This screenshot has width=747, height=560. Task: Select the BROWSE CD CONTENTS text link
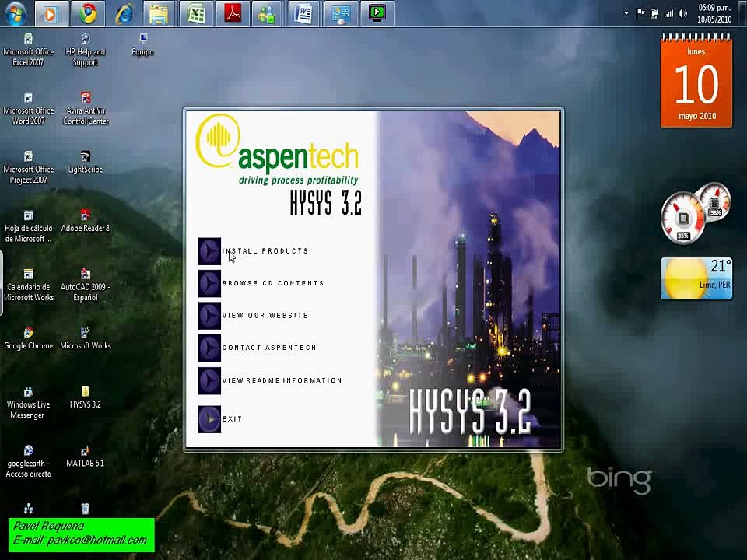(x=273, y=283)
